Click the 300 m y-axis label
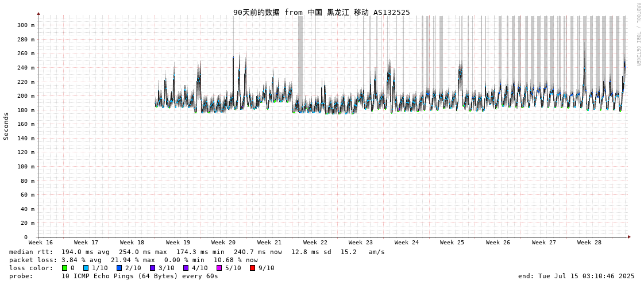The width and height of the screenshot is (644, 284). [26, 25]
